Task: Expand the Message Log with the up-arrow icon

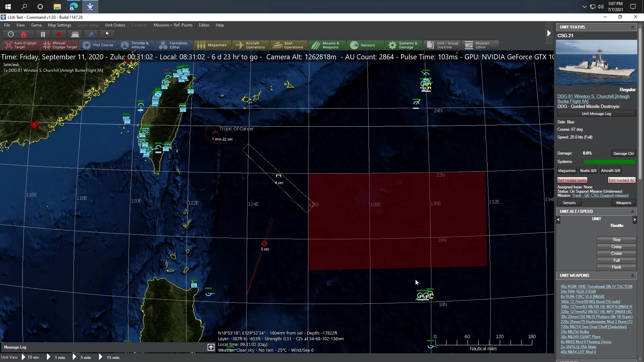Action: (211, 347)
